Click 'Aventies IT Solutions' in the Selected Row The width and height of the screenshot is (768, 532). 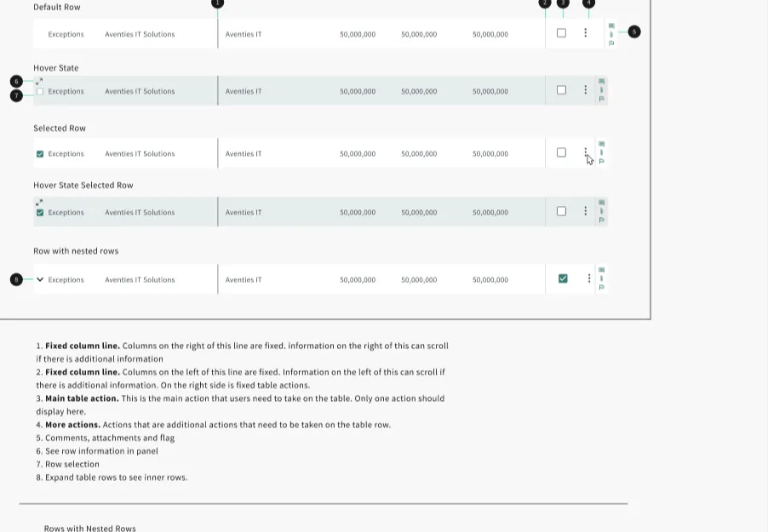(140, 154)
